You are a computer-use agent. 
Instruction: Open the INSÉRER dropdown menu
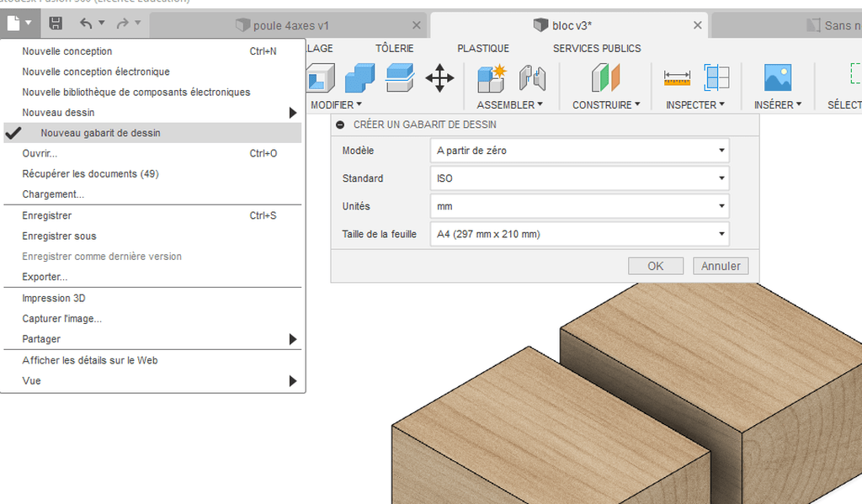[777, 104]
